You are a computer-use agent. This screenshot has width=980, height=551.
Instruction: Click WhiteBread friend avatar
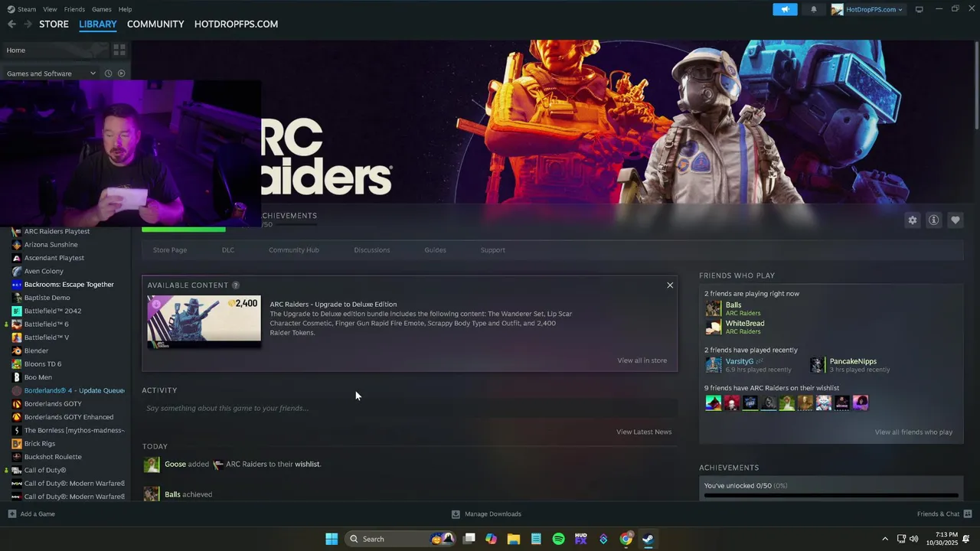pyautogui.click(x=714, y=327)
